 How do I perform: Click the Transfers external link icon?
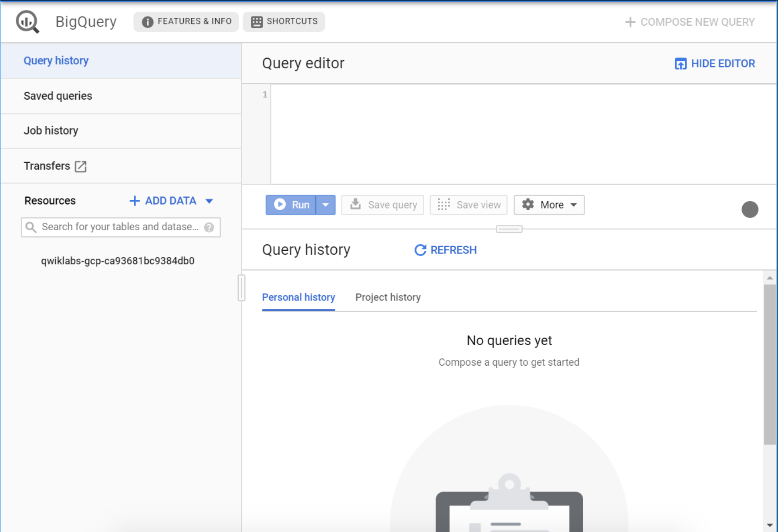(x=81, y=166)
